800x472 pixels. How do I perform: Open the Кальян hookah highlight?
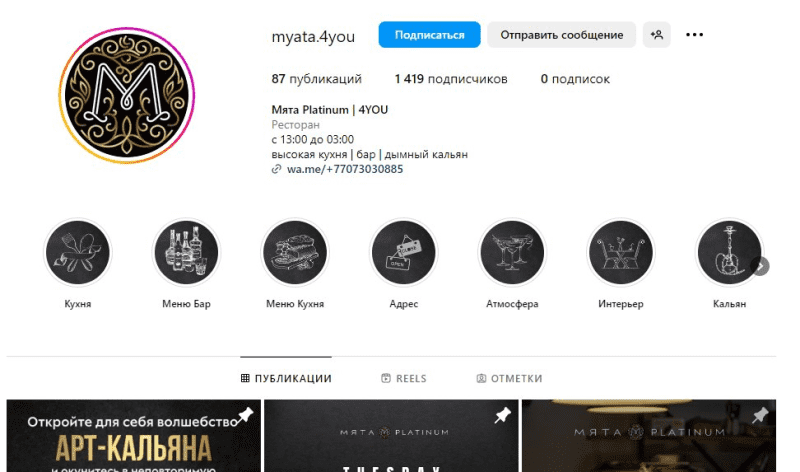tap(729, 253)
